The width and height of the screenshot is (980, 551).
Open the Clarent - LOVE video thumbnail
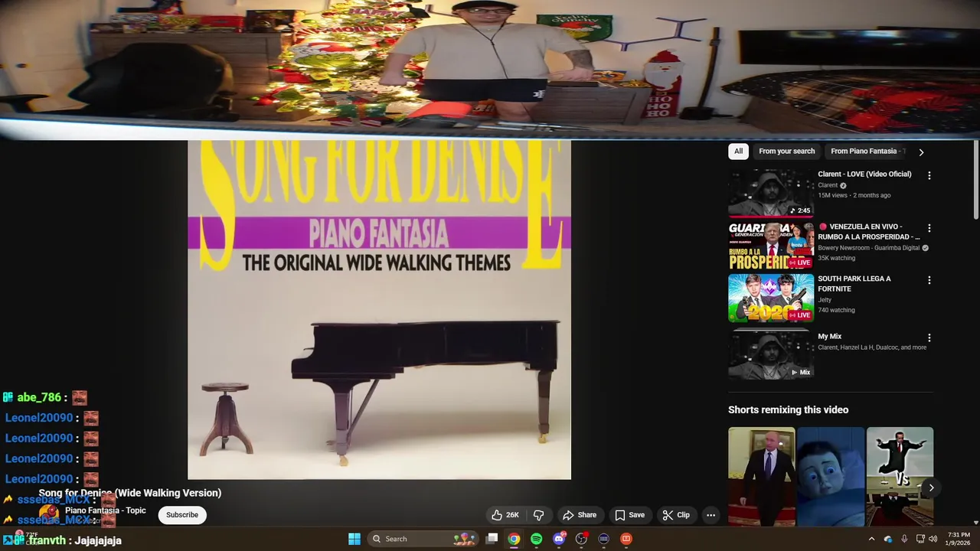[x=771, y=194]
